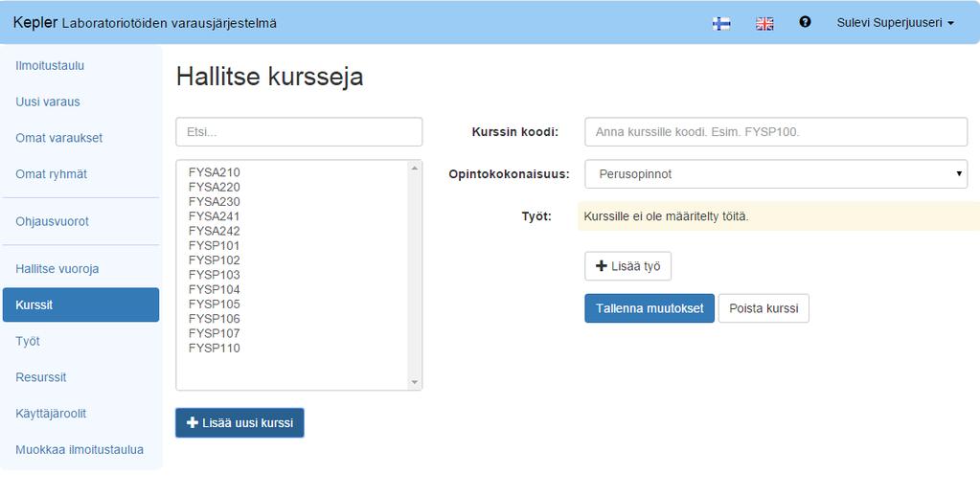Click Lisää uusi kurssi button

239,423
